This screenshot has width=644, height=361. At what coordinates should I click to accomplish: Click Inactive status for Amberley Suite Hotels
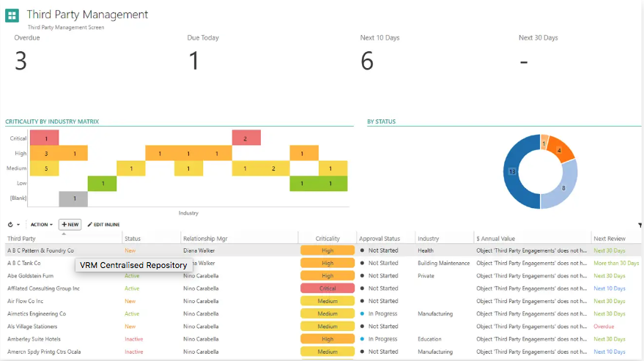pos(134,339)
